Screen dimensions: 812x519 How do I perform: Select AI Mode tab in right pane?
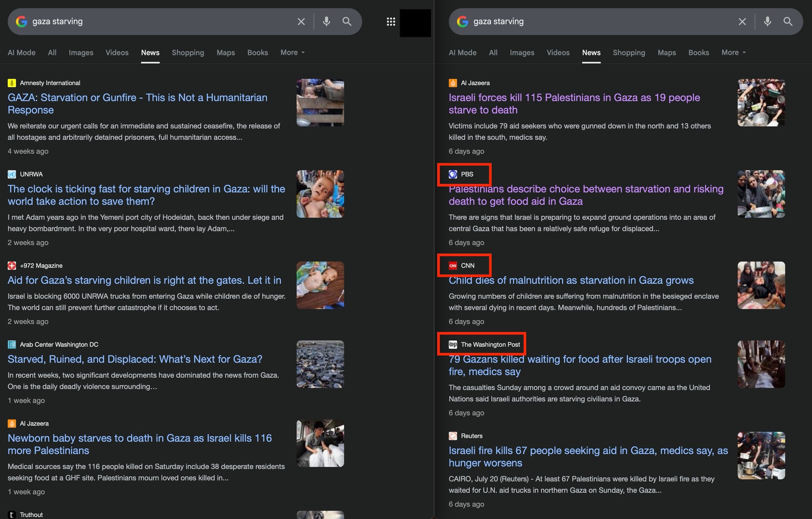click(462, 52)
